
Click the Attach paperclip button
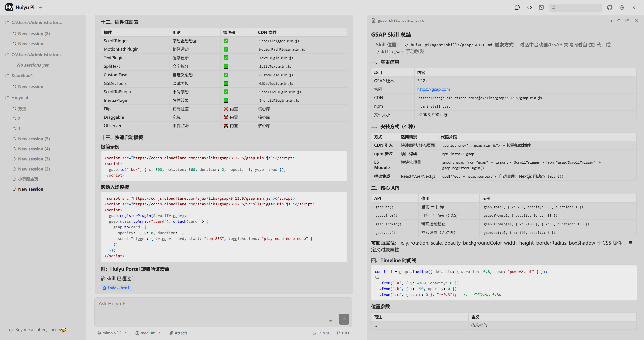[178, 333]
